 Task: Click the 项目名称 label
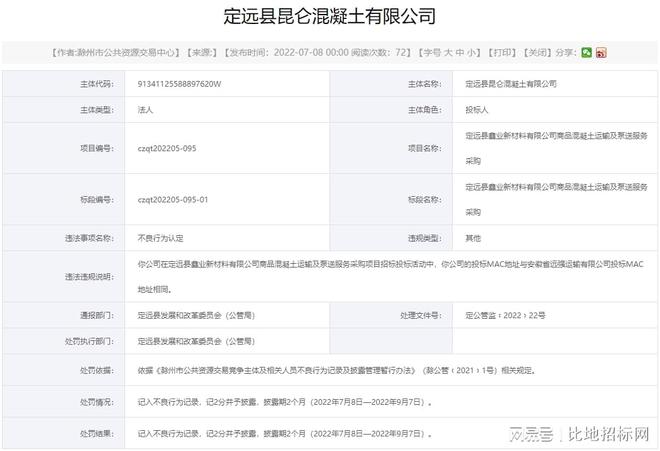pyautogui.click(x=425, y=148)
